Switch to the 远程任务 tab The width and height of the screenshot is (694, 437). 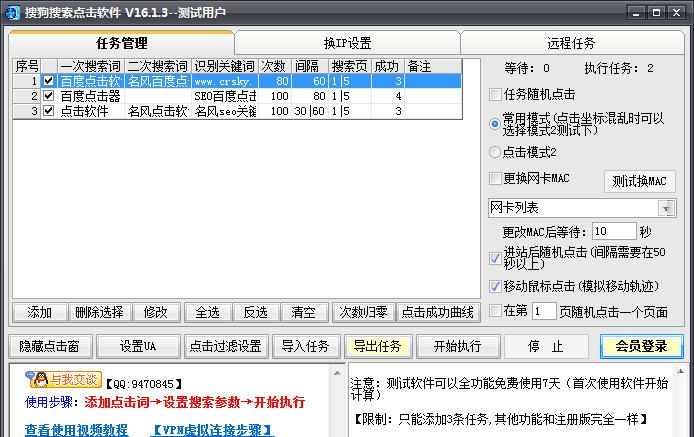(571, 43)
